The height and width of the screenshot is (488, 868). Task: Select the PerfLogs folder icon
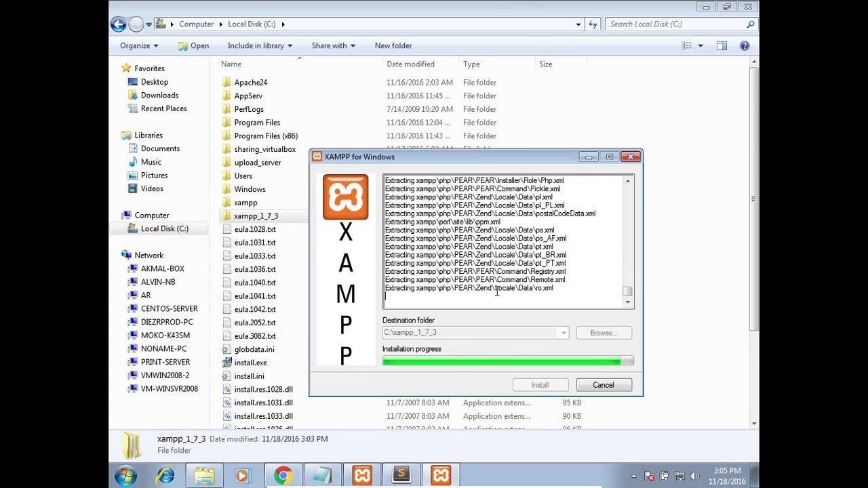(226, 109)
